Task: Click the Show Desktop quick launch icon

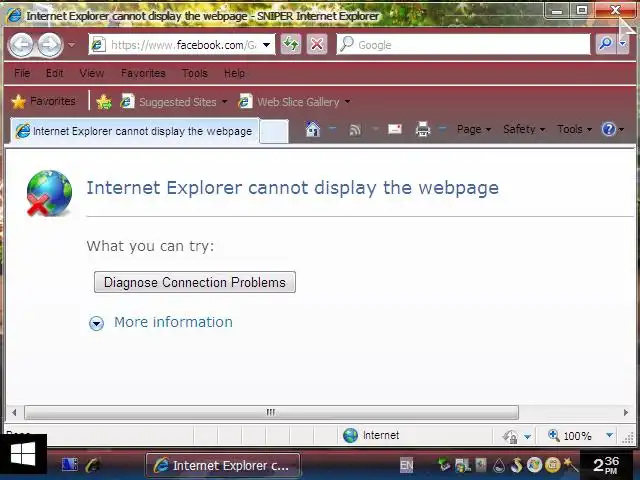Action: click(69, 465)
